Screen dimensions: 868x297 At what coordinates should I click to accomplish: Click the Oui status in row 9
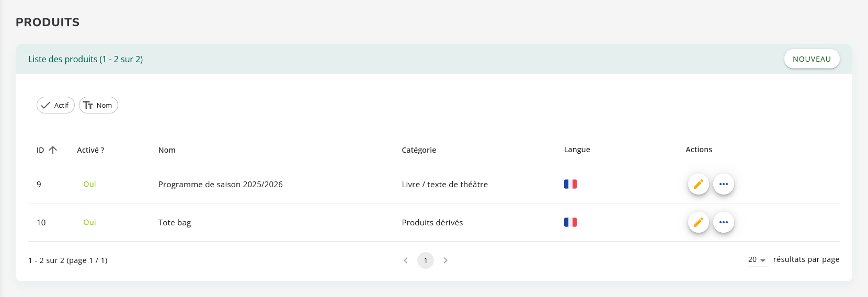[89, 184]
